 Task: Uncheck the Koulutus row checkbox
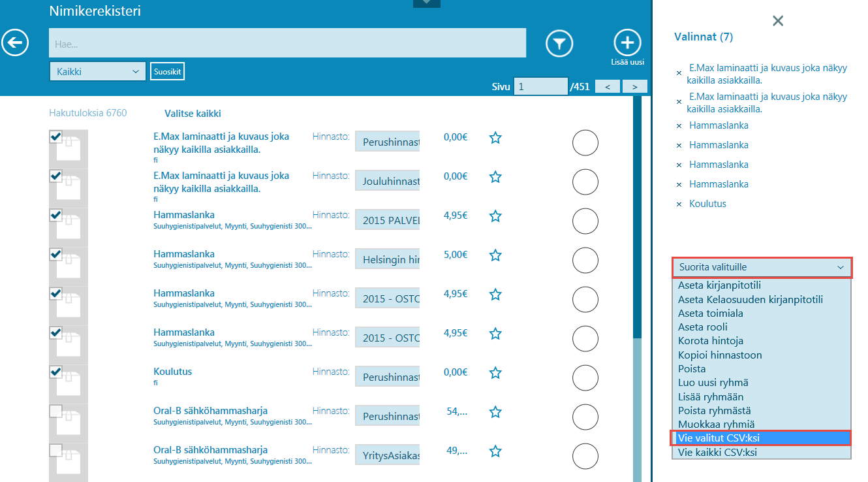(56, 372)
